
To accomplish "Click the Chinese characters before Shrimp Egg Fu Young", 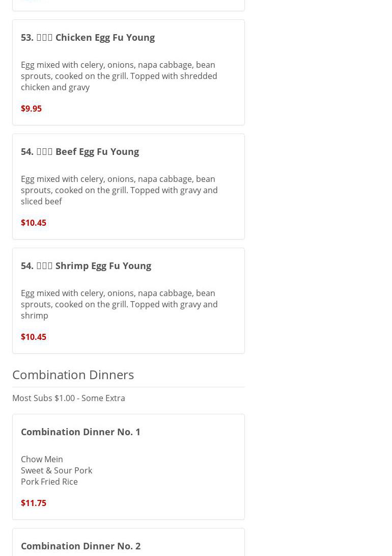I will [44, 266].
